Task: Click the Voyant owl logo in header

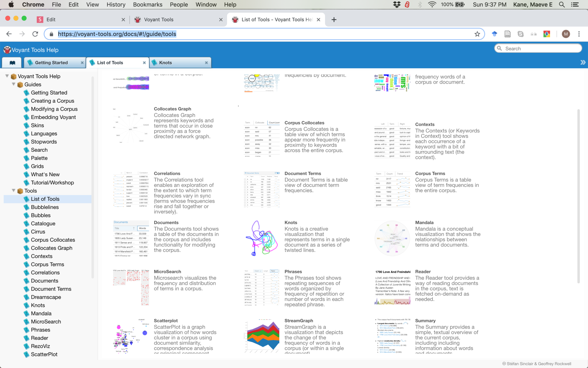Action: point(7,50)
